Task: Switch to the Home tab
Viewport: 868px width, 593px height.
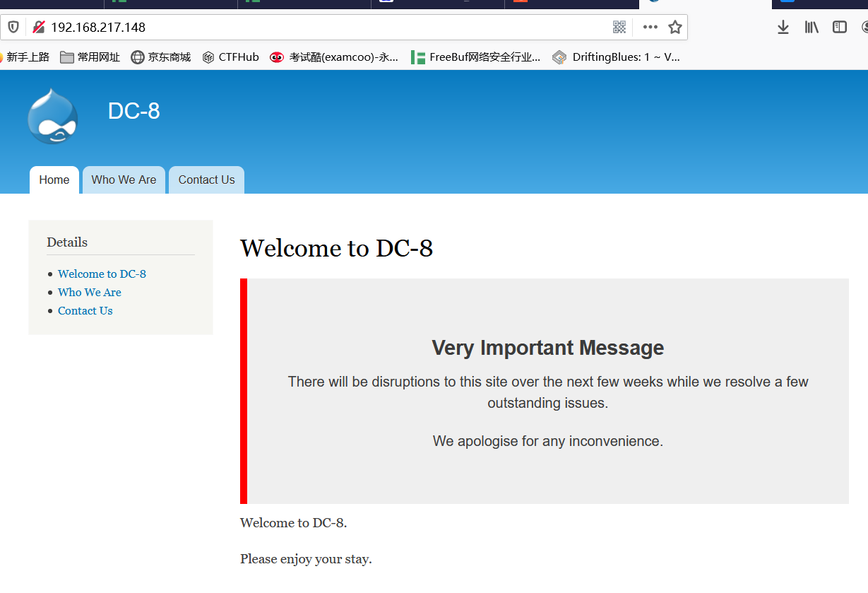Action: click(54, 180)
